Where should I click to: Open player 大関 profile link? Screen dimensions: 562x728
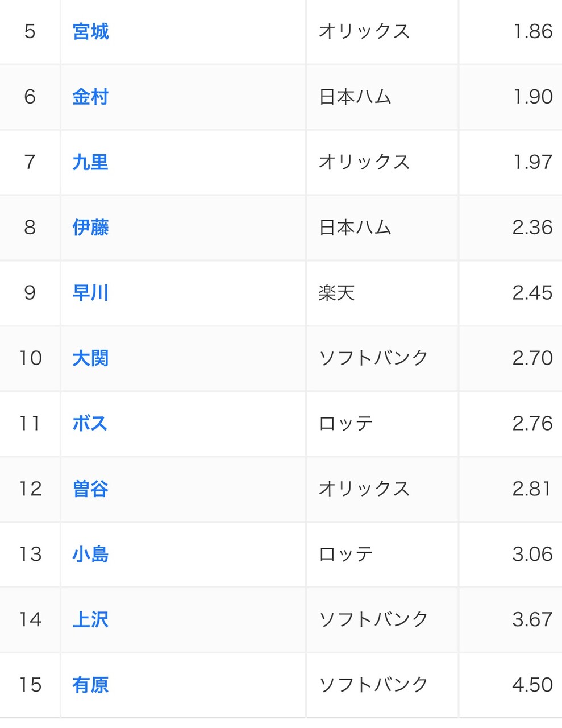pyautogui.click(x=90, y=358)
